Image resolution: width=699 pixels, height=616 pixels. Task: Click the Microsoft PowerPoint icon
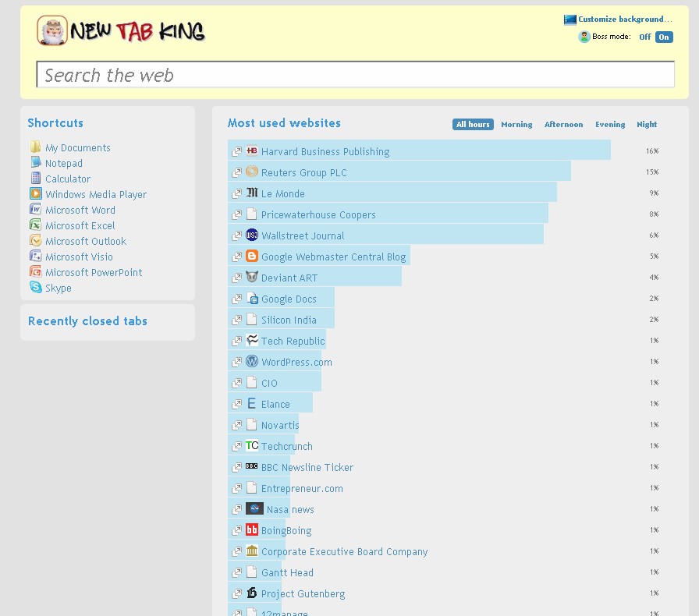(35, 272)
